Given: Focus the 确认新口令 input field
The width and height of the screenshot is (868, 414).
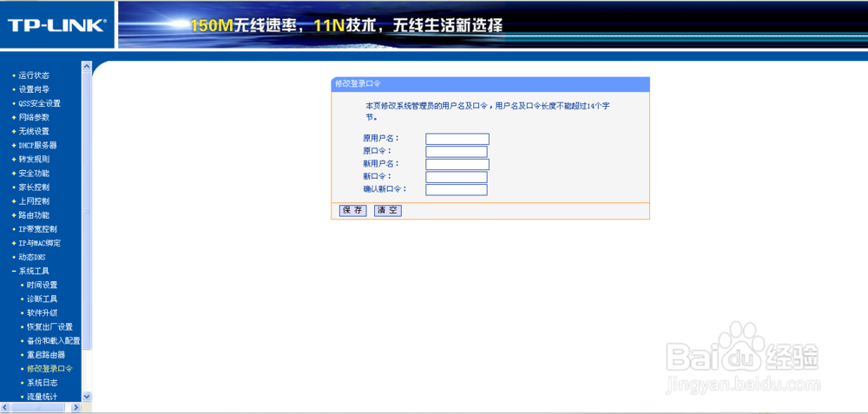Looking at the screenshot, I should [457, 190].
